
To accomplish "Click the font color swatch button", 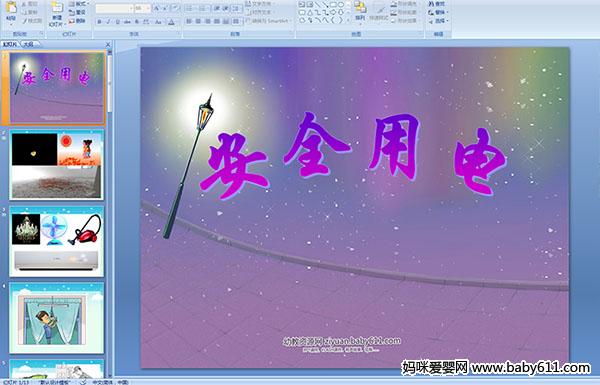I will [171, 22].
